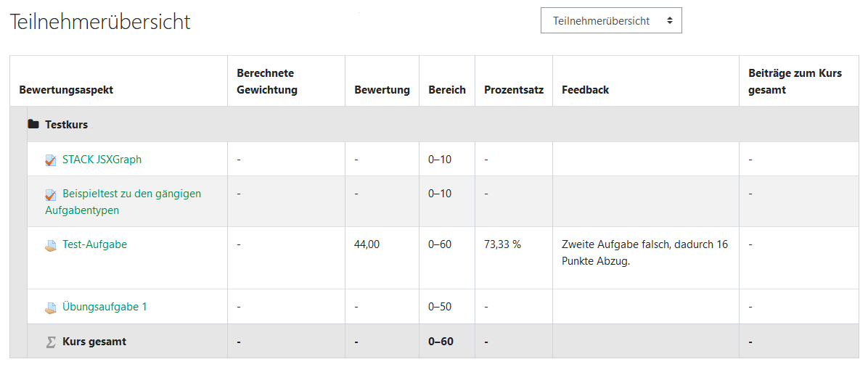Click the Testkurs folder icon
This screenshot has width=868, height=367.
(33, 125)
